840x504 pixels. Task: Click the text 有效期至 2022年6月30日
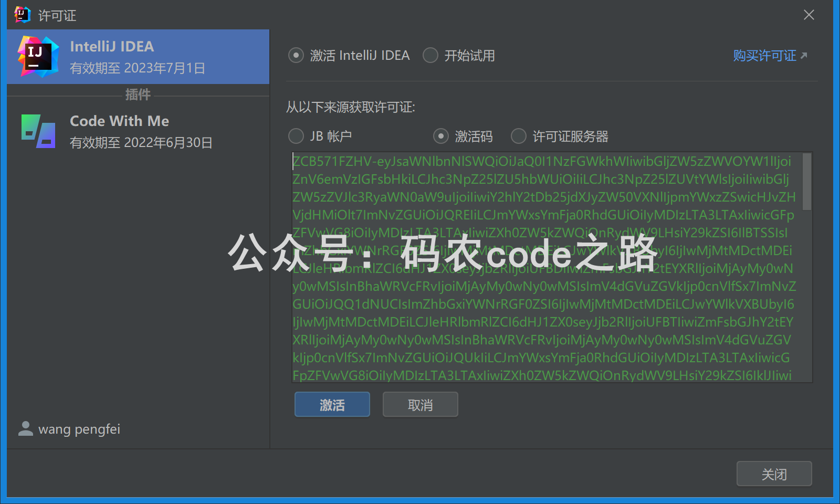[x=141, y=143]
